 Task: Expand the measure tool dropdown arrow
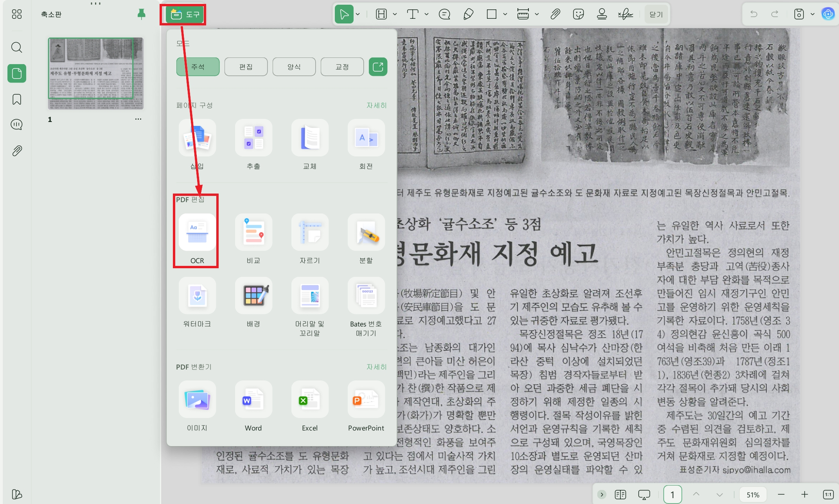click(537, 14)
